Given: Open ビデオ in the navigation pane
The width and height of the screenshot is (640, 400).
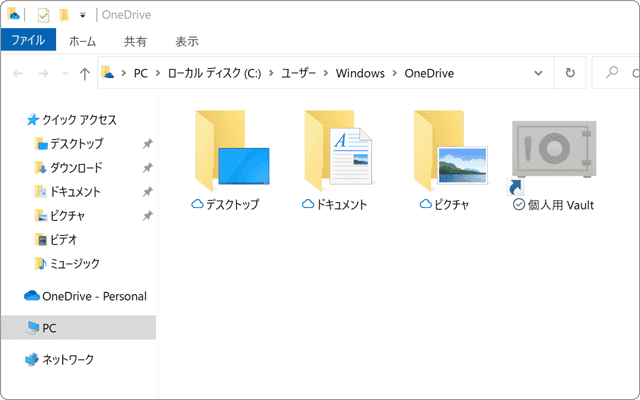Looking at the screenshot, I should point(56,240).
